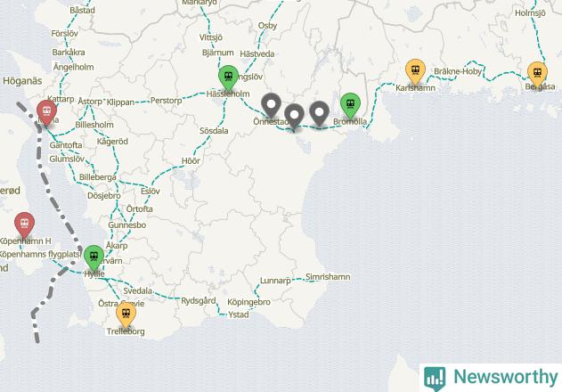Click the green train marker at Hässleholm
Viewport: 562px width, 392px height.
[228, 78]
